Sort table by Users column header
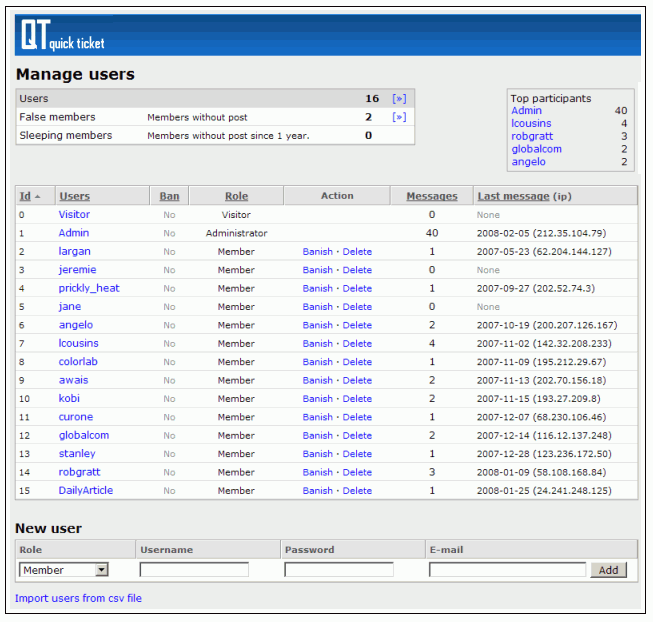 pyautogui.click(x=74, y=196)
